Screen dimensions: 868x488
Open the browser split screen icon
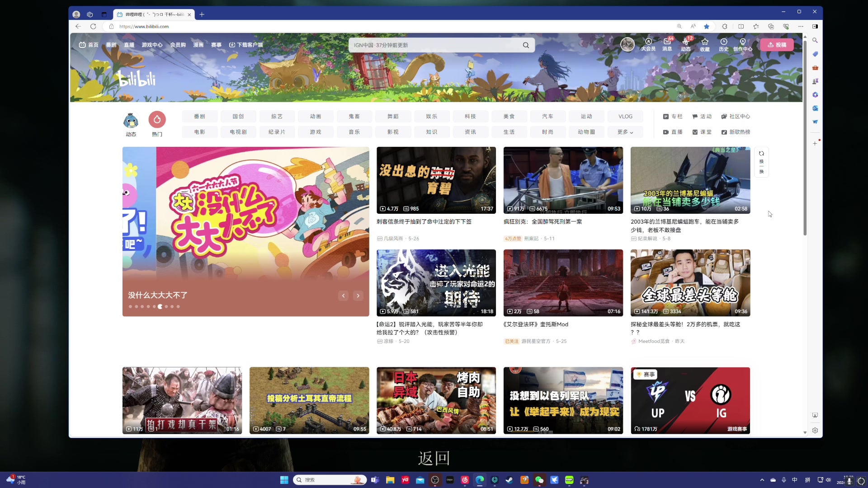coord(741,26)
